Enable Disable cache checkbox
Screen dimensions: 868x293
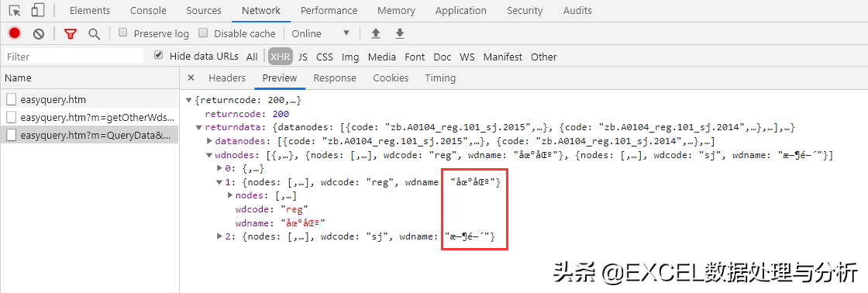pyautogui.click(x=203, y=33)
